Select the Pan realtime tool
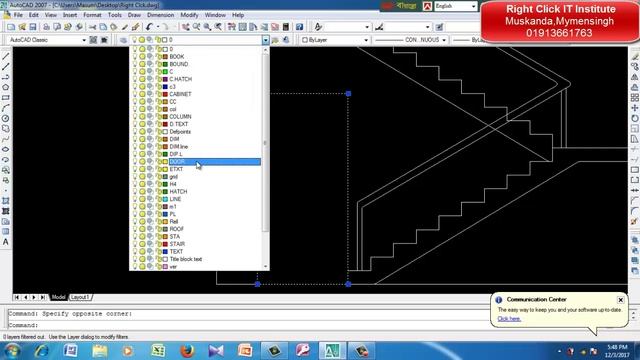 (x=186, y=27)
